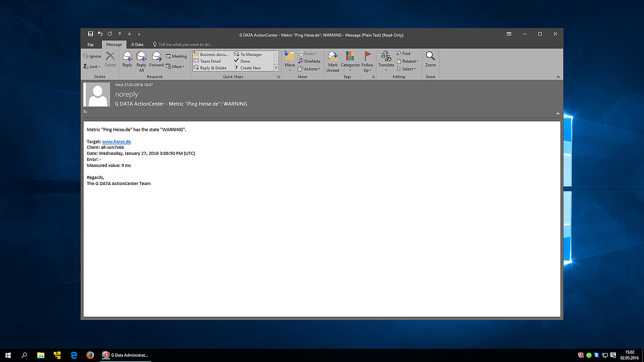Image resolution: width=644 pixels, height=362 pixels.
Task: Open the Categorize color menu
Action: [350, 60]
